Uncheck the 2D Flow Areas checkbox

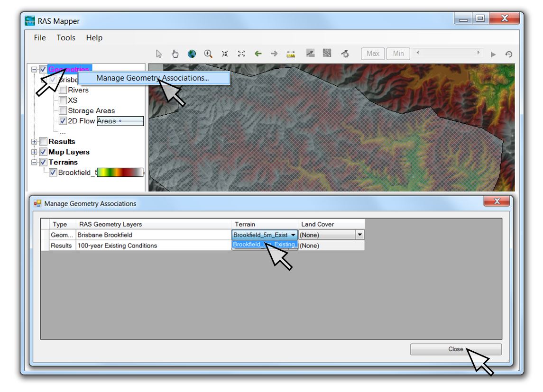click(x=63, y=121)
